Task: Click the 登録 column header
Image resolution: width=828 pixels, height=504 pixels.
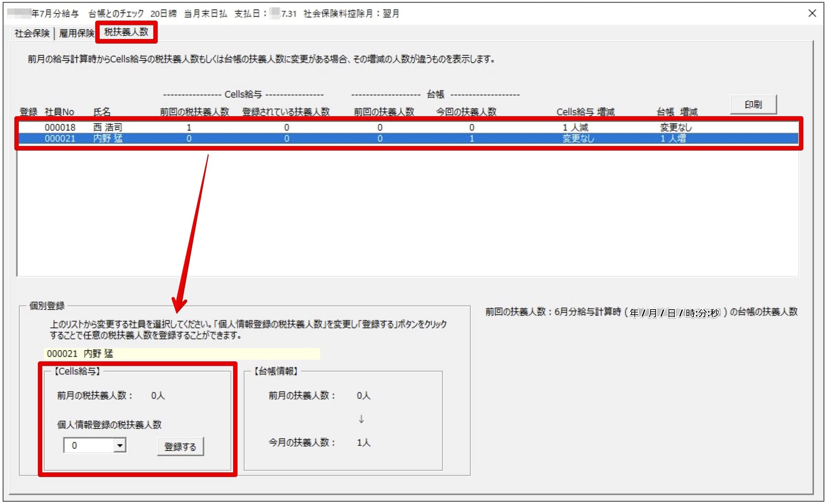Action: point(28,112)
